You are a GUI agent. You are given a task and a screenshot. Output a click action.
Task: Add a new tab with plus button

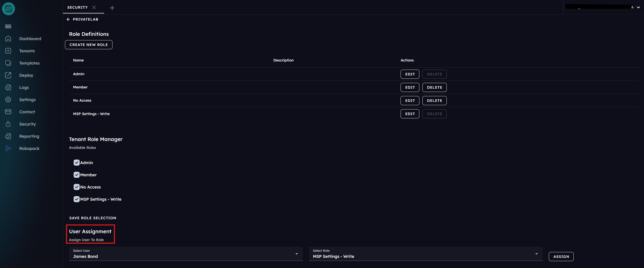[x=112, y=8]
